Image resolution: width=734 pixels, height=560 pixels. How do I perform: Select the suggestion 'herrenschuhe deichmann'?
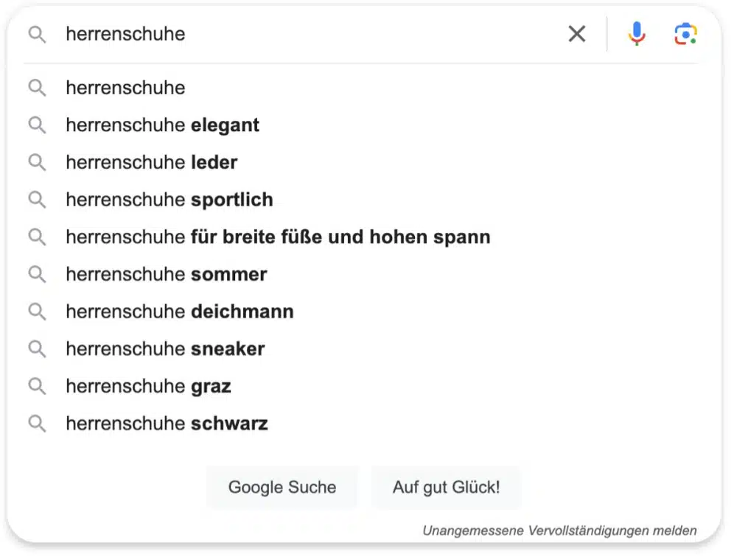tap(179, 311)
